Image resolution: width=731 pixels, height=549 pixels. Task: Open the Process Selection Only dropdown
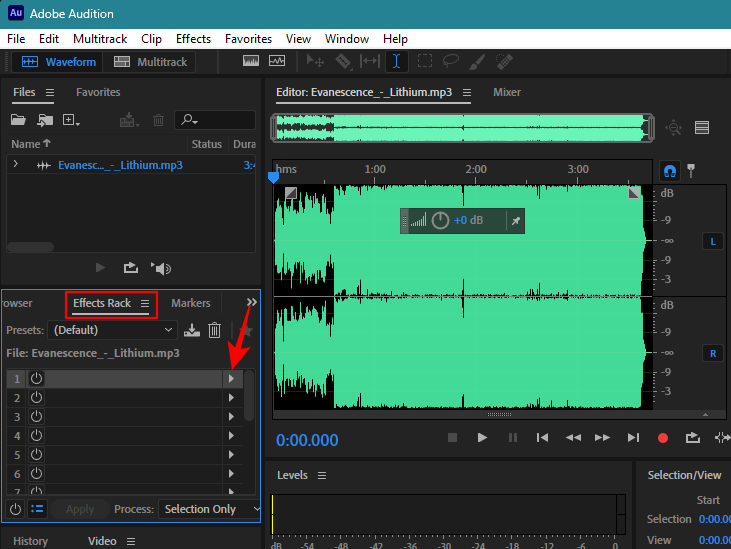tap(208, 509)
